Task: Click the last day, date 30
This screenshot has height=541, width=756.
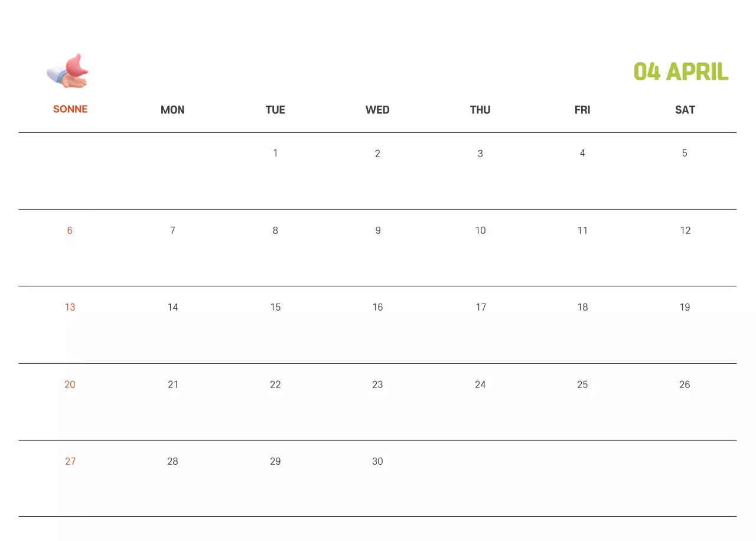Action: coord(377,461)
